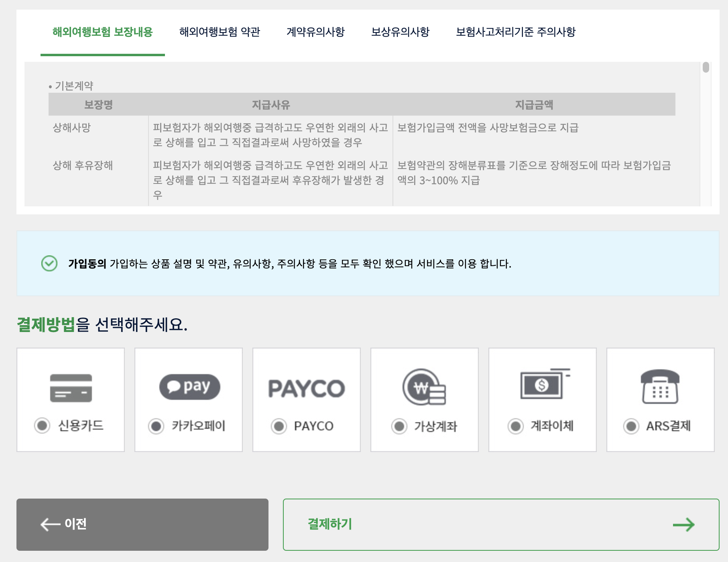
Task: Click the 상해 후유장해 row label
Action: [x=83, y=165]
